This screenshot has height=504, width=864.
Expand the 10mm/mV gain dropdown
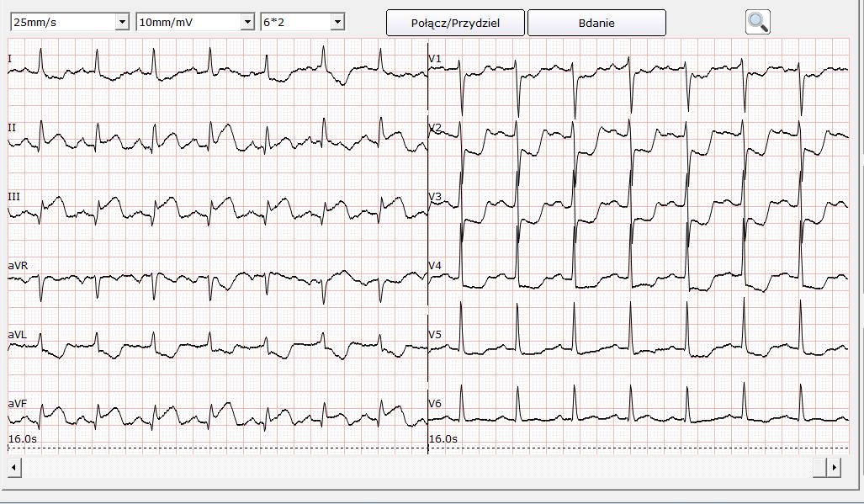[x=246, y=22]
